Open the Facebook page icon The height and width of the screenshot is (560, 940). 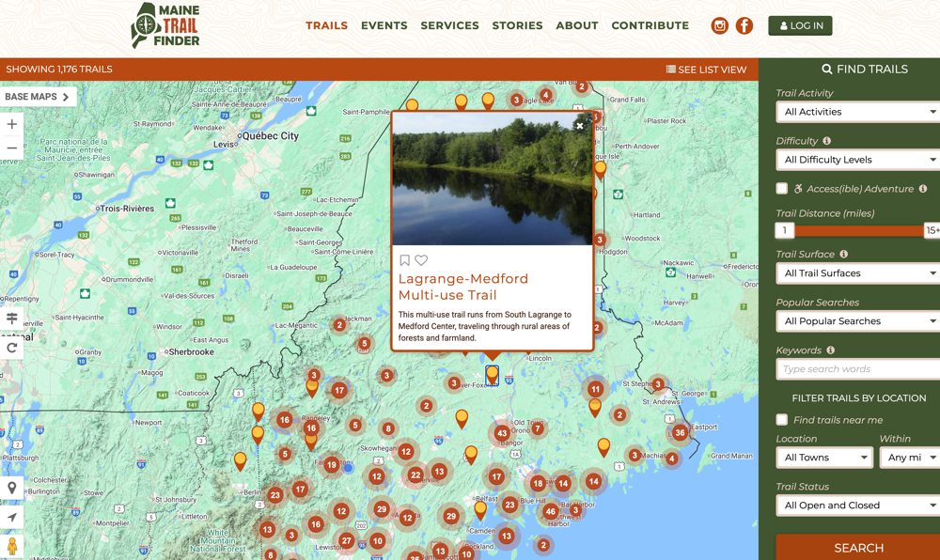click(x=744, y=25)
